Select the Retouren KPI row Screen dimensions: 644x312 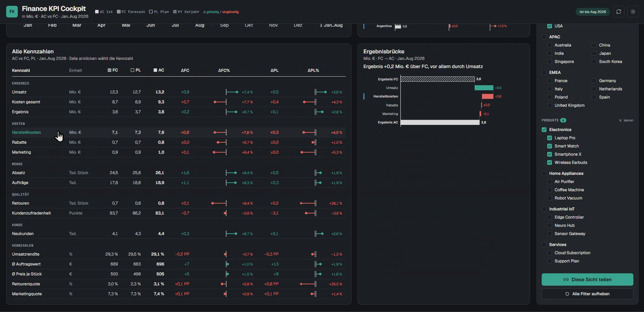[x=179, y=203]
